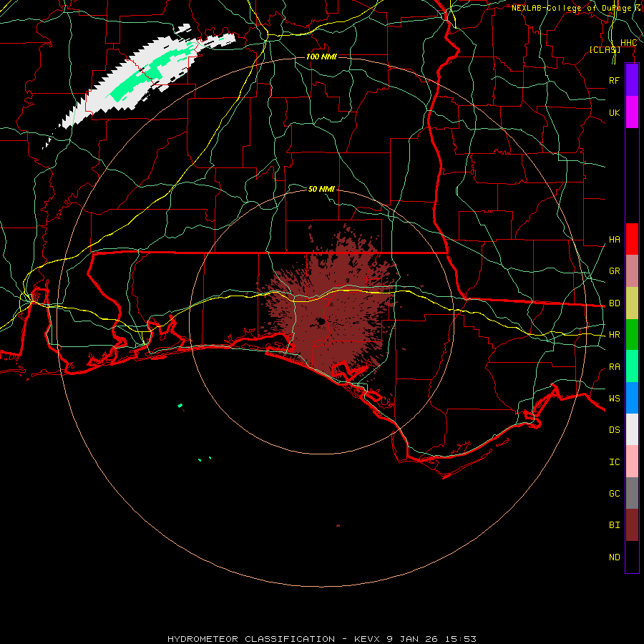644x644 pixels.
Task: Click the "[CLAS]" unit label
Action: 605,49
